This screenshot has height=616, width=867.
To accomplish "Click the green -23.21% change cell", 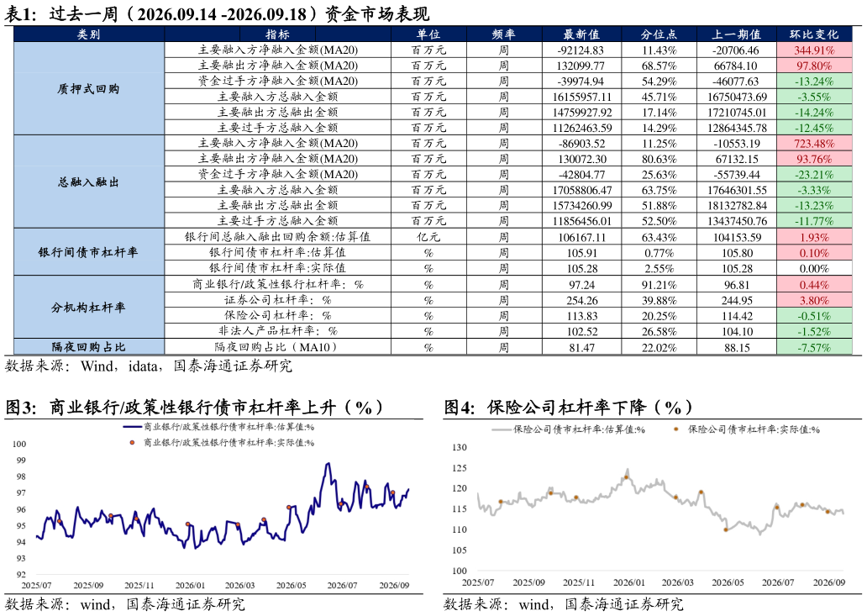I will point(814,175).
